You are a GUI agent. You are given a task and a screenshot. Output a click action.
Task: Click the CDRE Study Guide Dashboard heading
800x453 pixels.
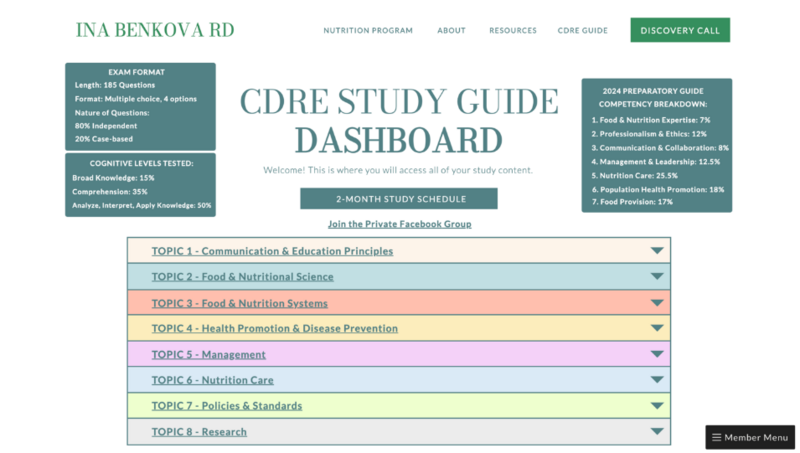399,121
